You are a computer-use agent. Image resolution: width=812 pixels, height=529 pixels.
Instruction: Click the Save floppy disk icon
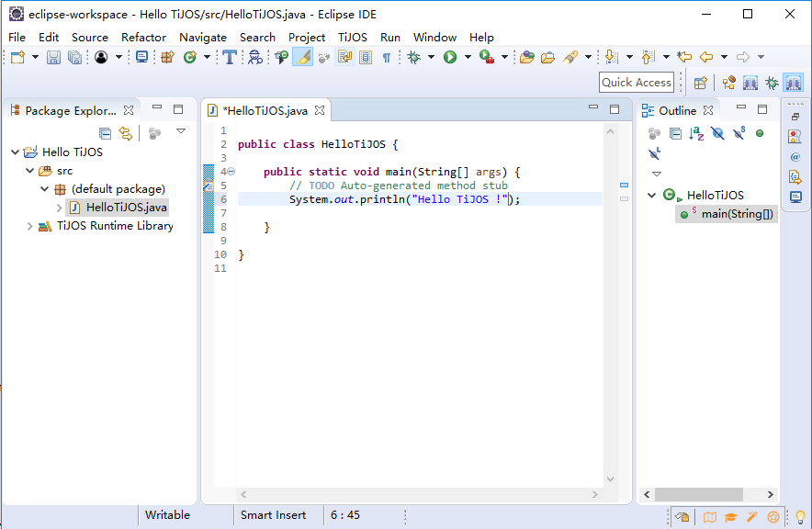pyautogui.click(x=53, y=57)
